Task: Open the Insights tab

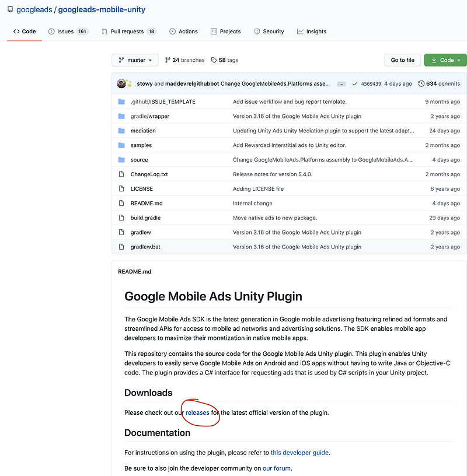Action: [312, 32]
